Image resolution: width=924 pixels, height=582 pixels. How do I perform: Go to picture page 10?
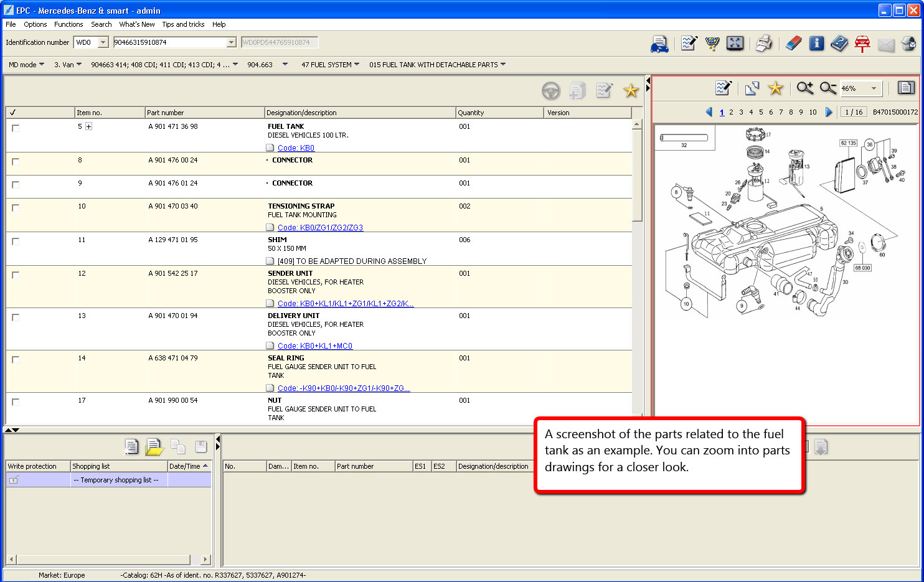point(813,112)
